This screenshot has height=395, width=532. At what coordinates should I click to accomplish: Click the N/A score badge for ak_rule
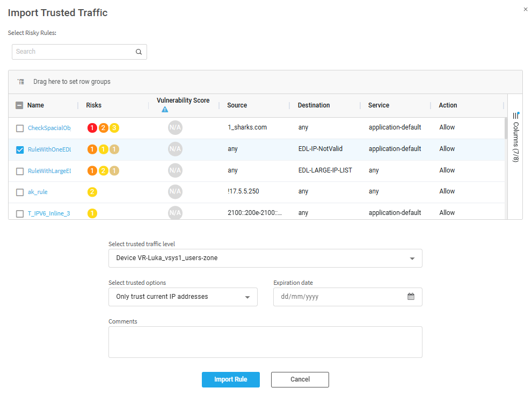[x=175, y=192]
